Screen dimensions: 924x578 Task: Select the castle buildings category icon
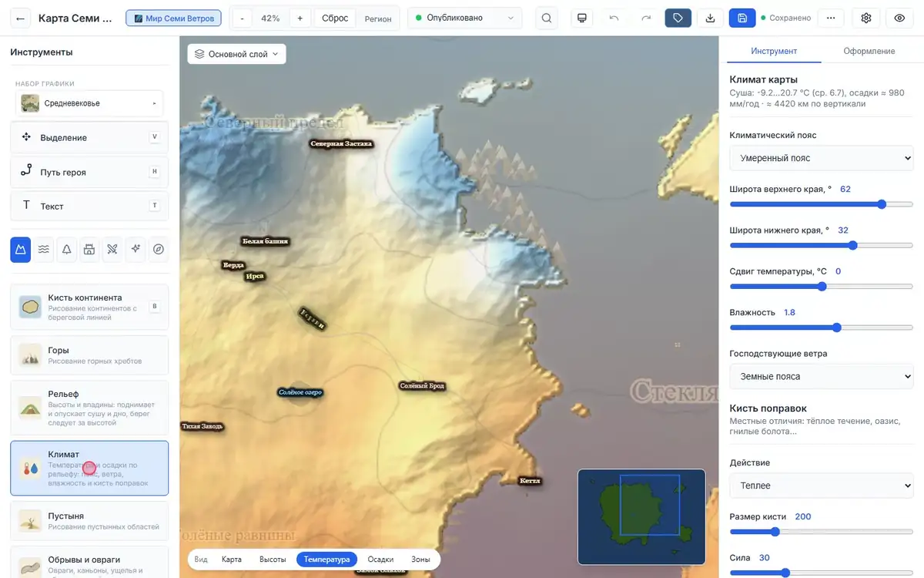(x=89, y=249)
